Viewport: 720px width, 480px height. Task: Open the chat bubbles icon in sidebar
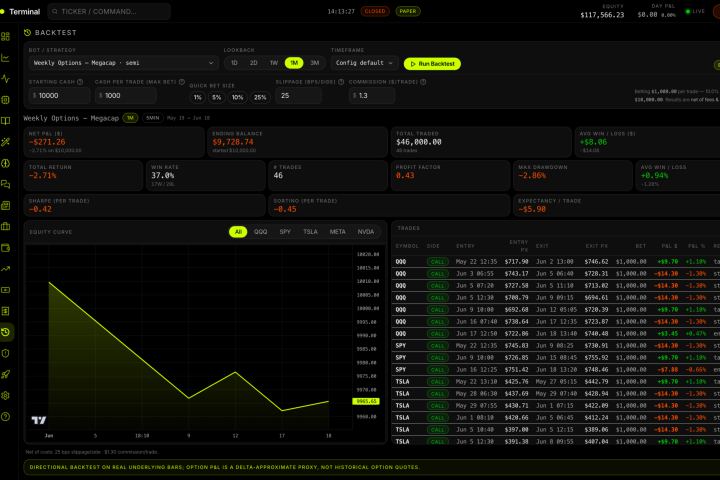coord(6,184)
